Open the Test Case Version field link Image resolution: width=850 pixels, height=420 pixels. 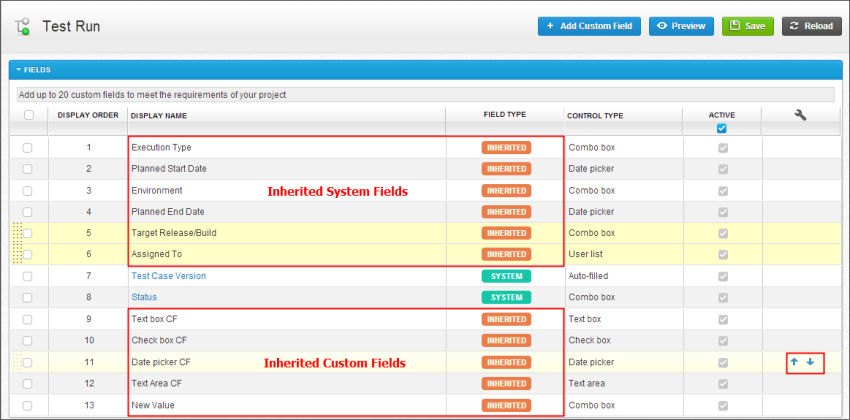[x=168, y=276]
